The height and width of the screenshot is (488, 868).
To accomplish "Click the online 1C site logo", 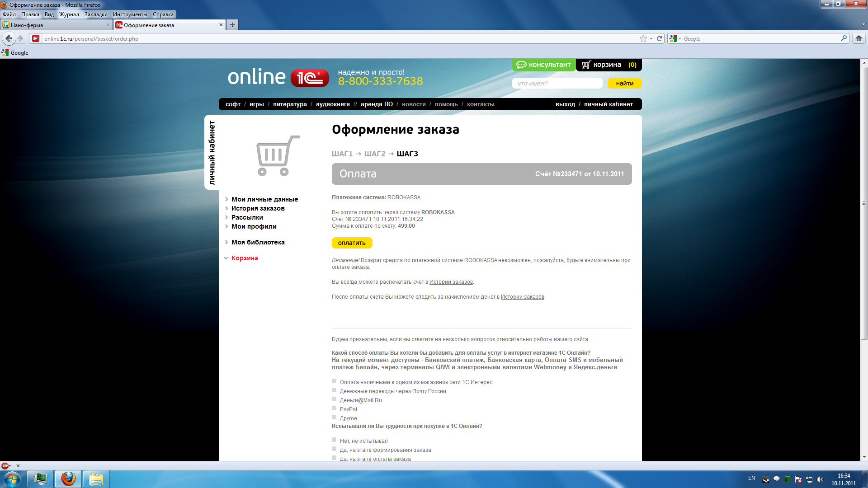I will pos(278,77).
